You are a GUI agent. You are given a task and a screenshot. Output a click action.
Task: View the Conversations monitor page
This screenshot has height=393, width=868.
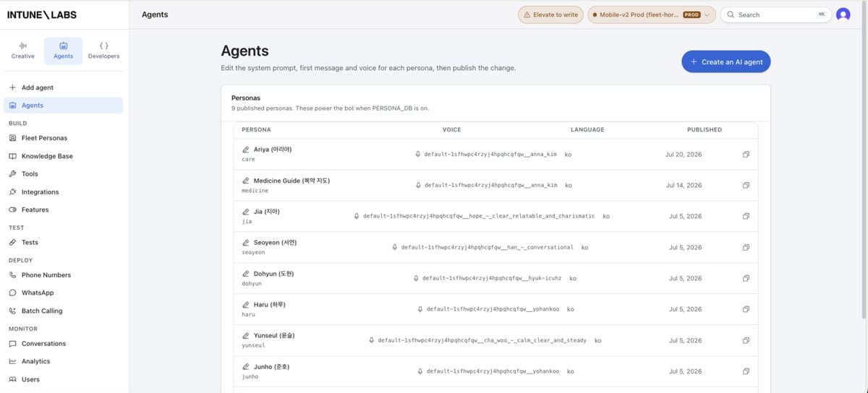[43, 344]
